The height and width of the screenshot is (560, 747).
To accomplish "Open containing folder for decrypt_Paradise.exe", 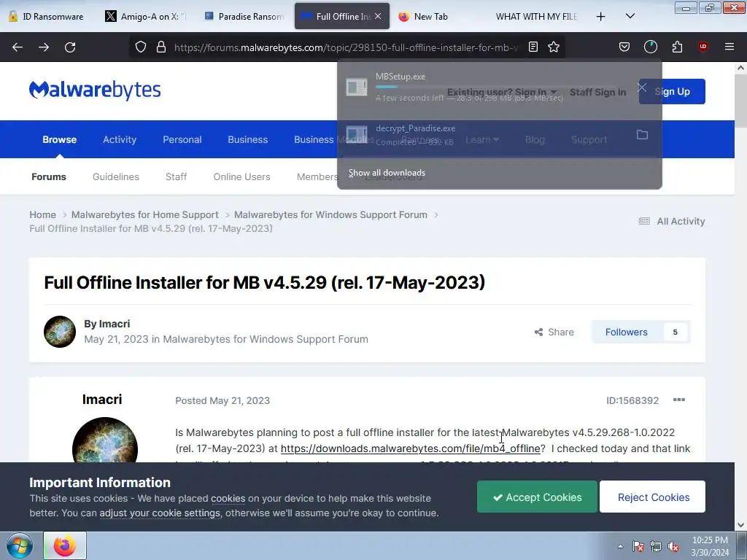I will (642, 135).
